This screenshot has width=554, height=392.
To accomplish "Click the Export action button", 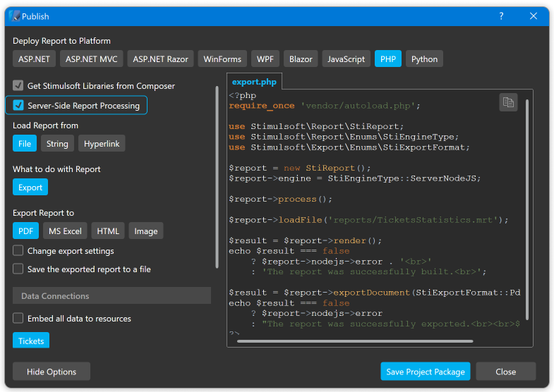I will [30, 188].
